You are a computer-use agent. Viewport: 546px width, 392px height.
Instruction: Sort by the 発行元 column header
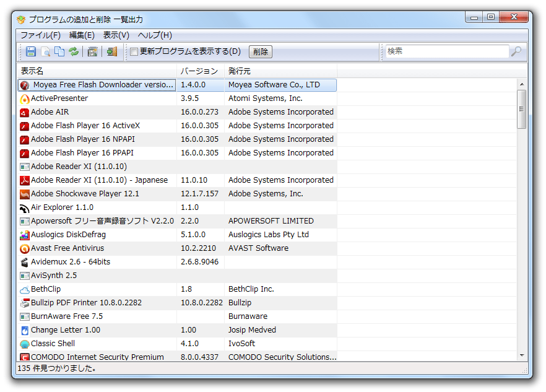pos(280,71)
